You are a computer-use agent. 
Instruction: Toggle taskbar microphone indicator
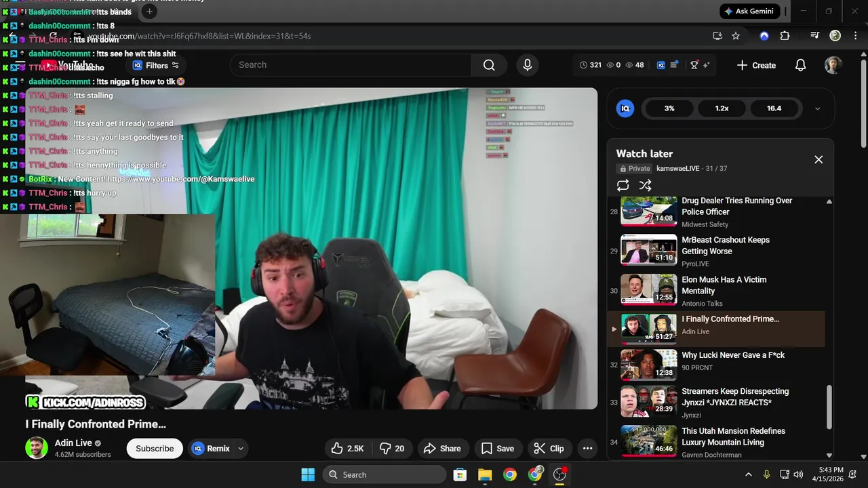[x=766, y=474]
